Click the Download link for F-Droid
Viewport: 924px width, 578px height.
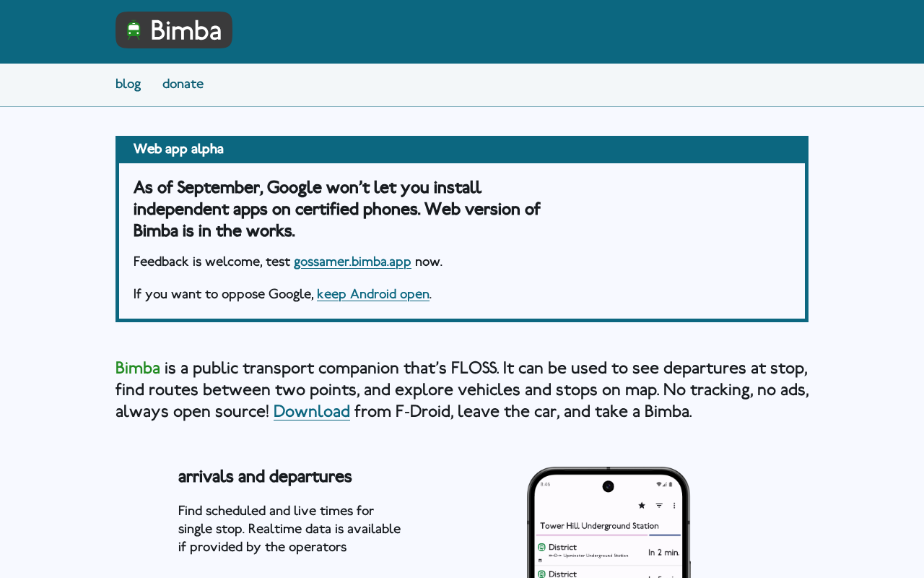click(311, 412)
